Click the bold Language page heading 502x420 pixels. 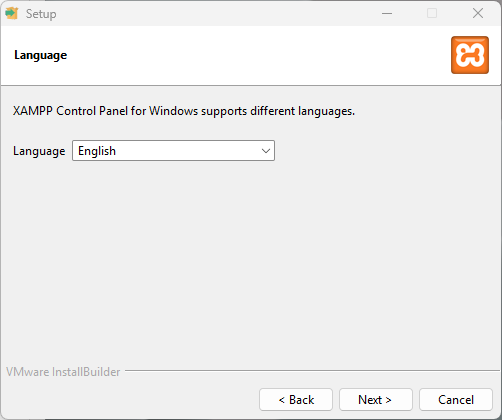pos(41,55)
